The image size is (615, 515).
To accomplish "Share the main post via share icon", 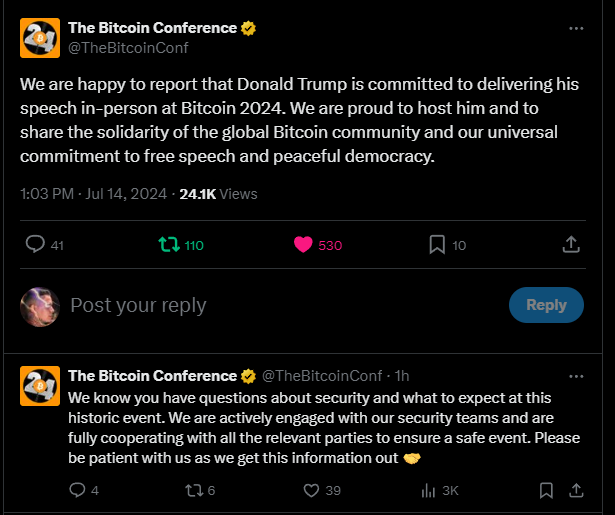I will 571,245.
